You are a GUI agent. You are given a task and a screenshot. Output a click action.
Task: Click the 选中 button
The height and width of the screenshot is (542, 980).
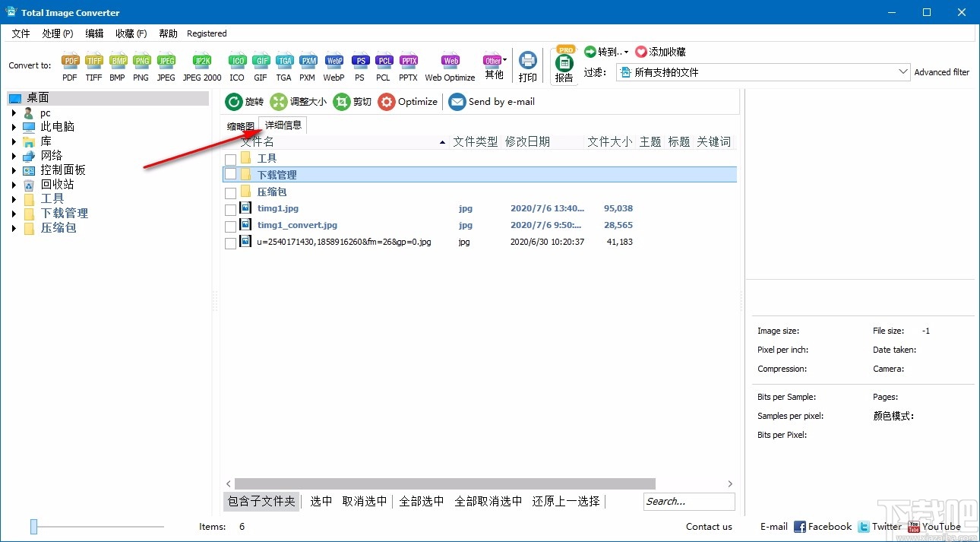pos(321,501)
